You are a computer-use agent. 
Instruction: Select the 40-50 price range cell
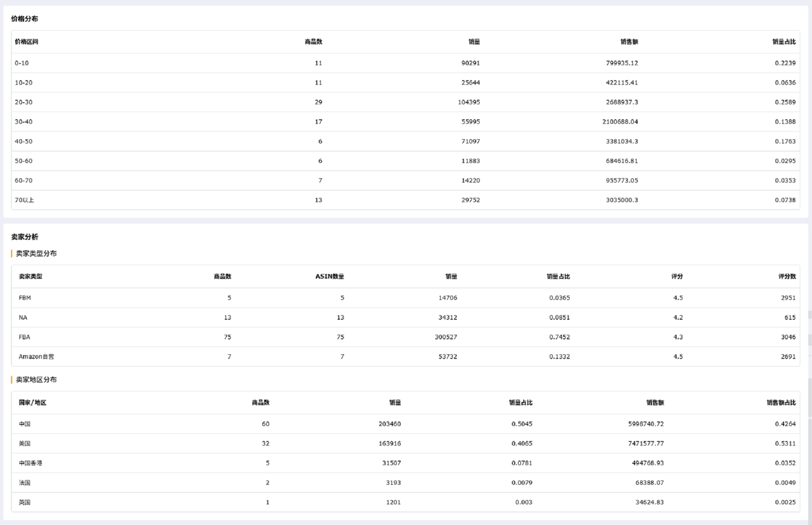click(23, 142)
